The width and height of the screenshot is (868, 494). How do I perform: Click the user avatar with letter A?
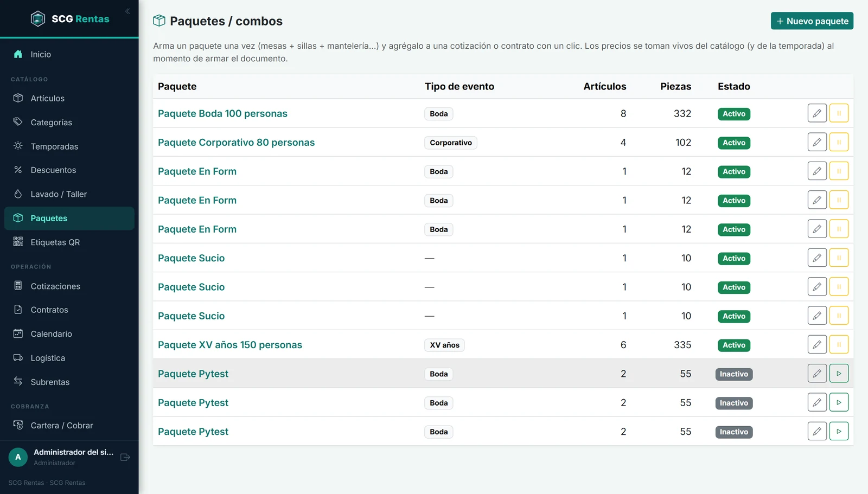coord(18,457)
